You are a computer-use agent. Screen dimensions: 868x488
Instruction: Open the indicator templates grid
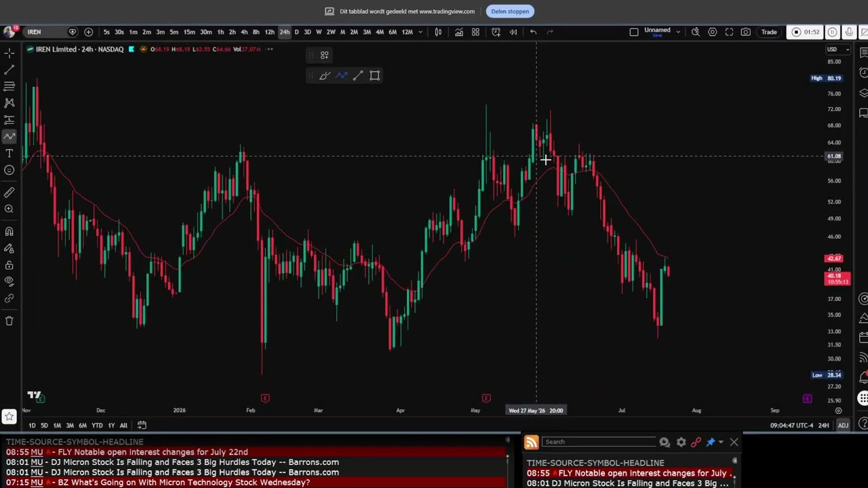coord(475,32)
